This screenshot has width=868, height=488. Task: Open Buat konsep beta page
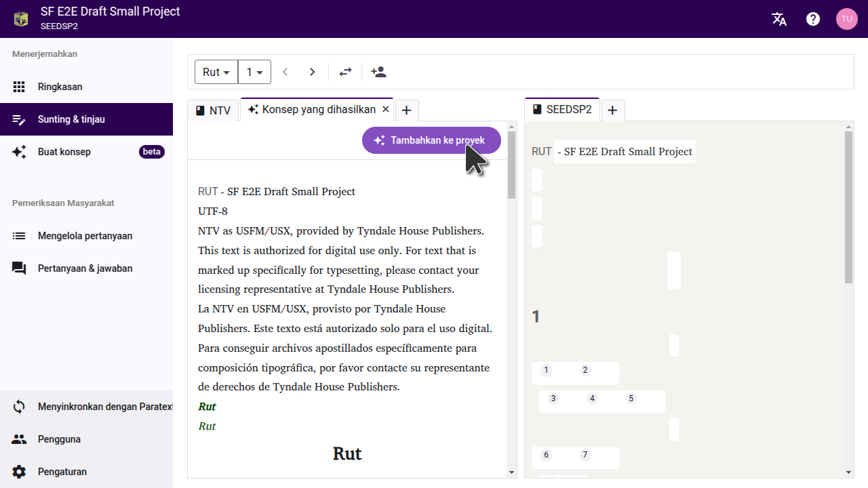click(64, 152)
